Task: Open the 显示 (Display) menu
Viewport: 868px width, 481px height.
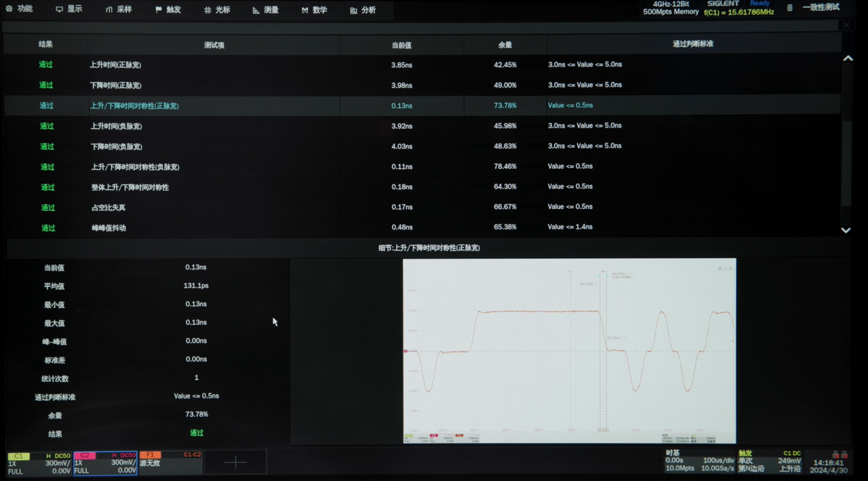Action: coord(68,9)
